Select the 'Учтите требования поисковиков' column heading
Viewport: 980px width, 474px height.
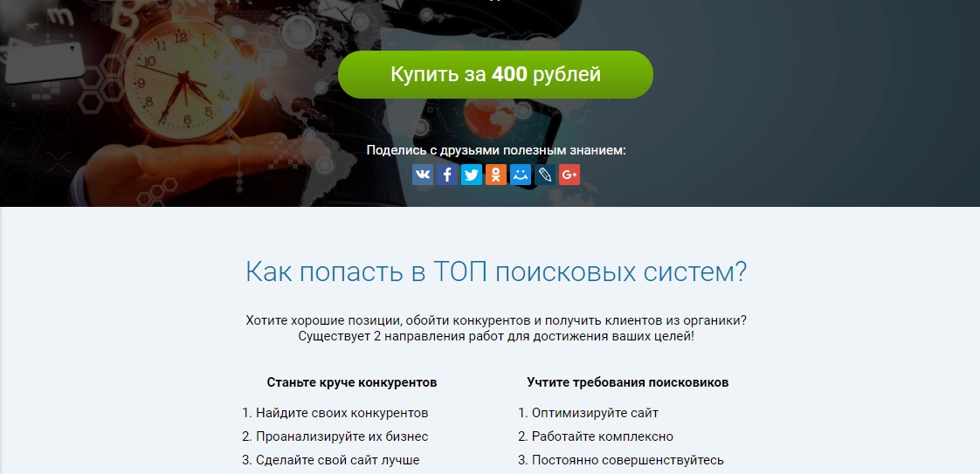tap(627, 382)
